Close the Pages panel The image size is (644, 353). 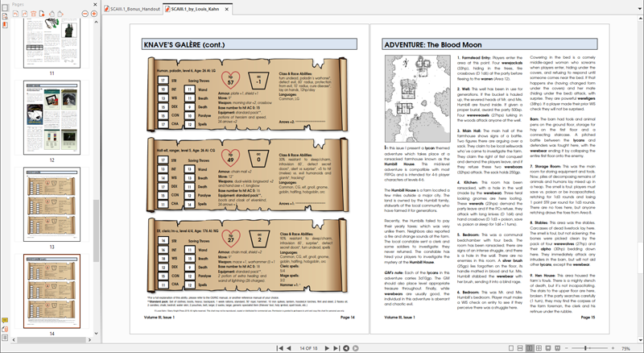[x=97, y=4]
